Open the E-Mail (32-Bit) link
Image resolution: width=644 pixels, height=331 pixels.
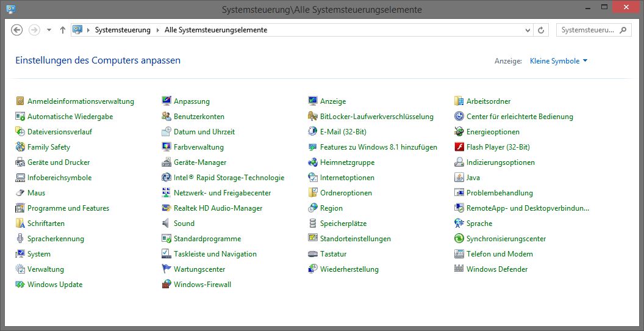pyautogui.click(x=343, y=131)
